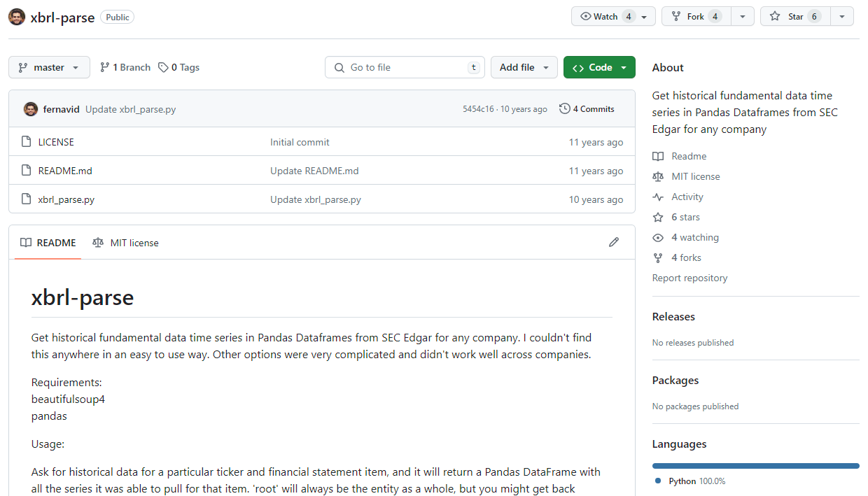
Task: Open the 4 Commits history link
Action: pos(587,108)
